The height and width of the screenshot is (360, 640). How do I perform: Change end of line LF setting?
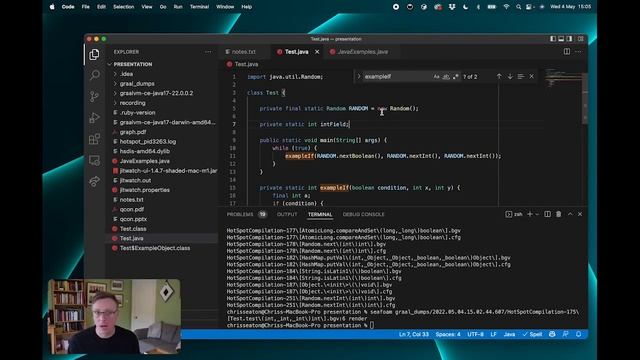pos(493,334)
